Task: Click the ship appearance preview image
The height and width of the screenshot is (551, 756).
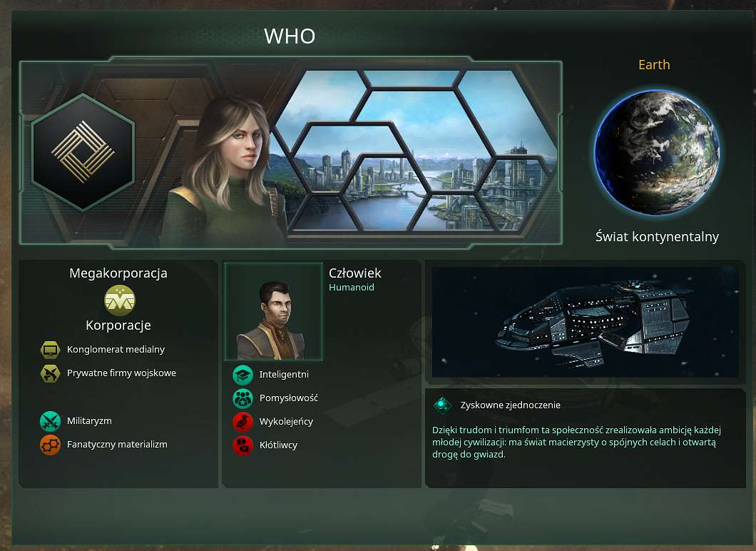Action: click(x=586, y=322)
